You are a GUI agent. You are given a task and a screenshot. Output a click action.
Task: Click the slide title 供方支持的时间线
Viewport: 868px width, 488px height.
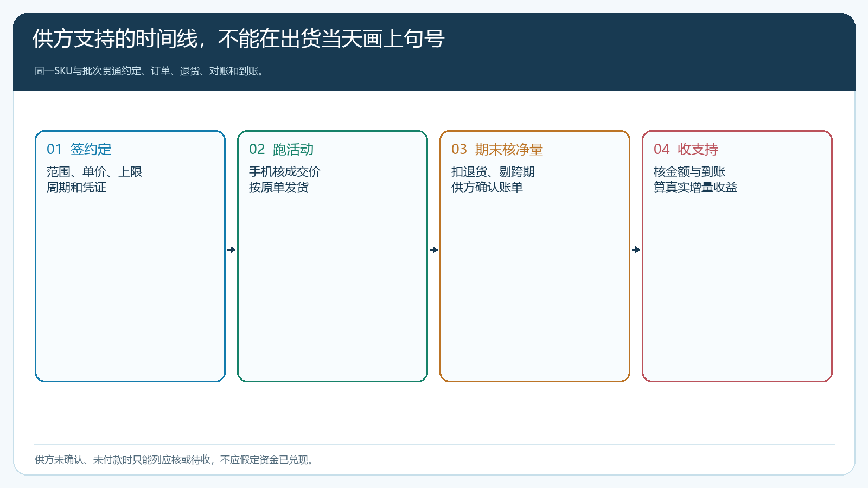tap(239, 39)
